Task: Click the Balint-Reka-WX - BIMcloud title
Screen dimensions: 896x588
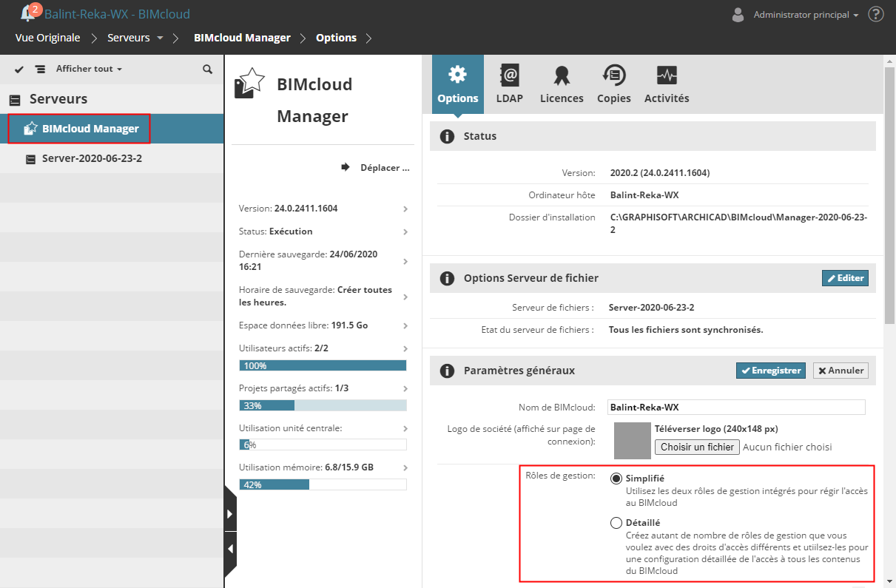Action: click(117, 14)
